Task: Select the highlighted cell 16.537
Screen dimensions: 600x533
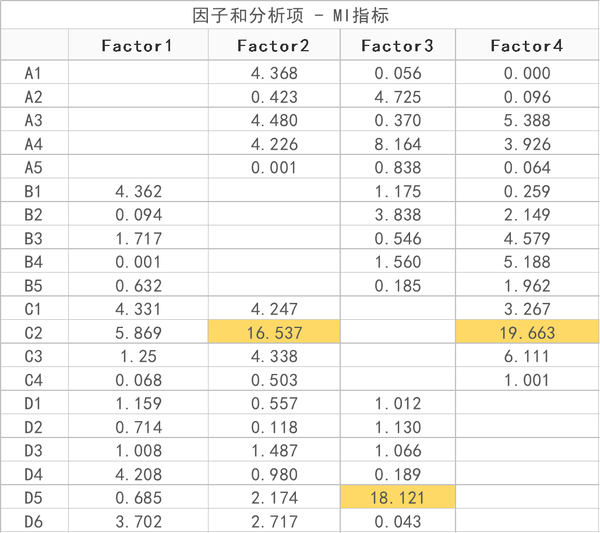Action: (273, 332)
